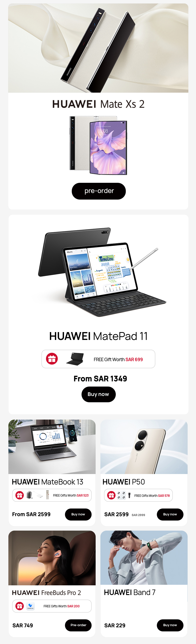This screenshot has width=196, height=644.
Task: Click Pre-order for FreeBuds Pro 2
Action: (x=78, y=625)
